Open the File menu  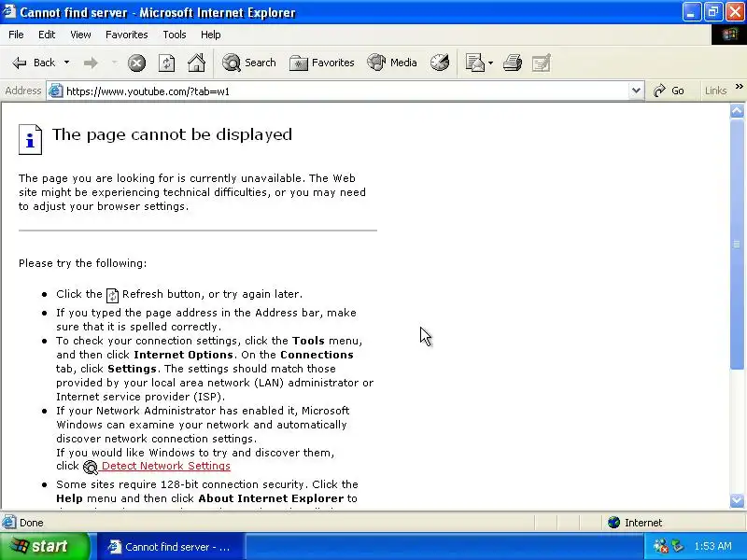pyautogui.click(x=16, y=35)
